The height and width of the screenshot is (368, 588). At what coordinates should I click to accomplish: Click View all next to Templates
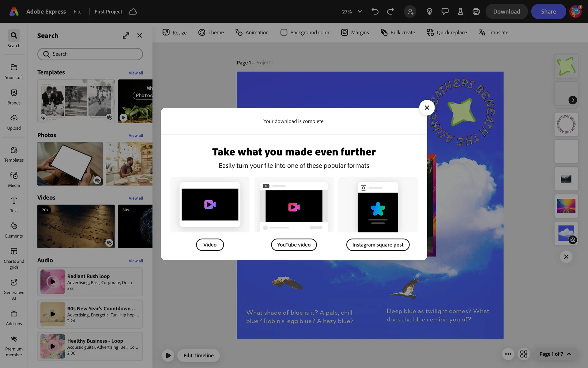[136, 73]
